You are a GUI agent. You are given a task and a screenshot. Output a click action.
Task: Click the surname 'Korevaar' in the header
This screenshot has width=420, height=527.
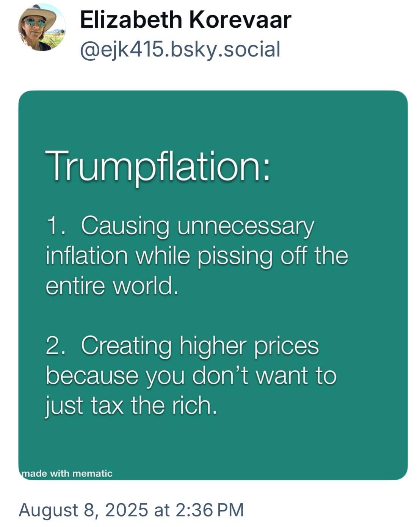point(240,20)
